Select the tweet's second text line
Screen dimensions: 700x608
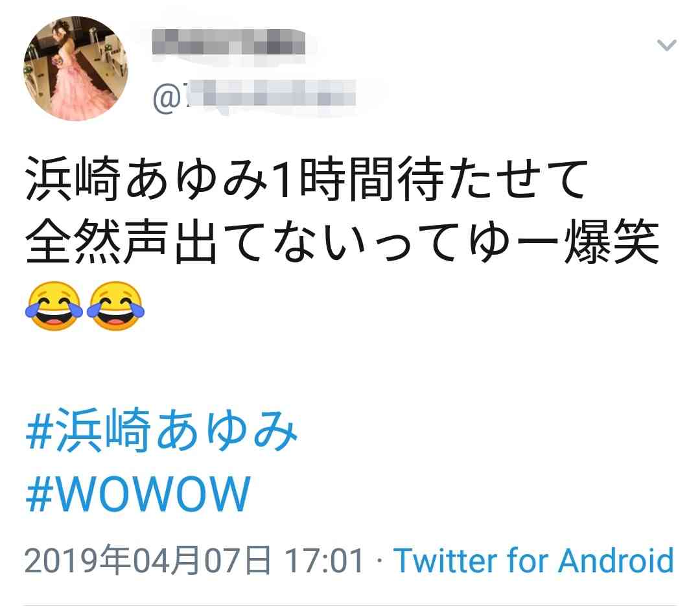[342, 242]
